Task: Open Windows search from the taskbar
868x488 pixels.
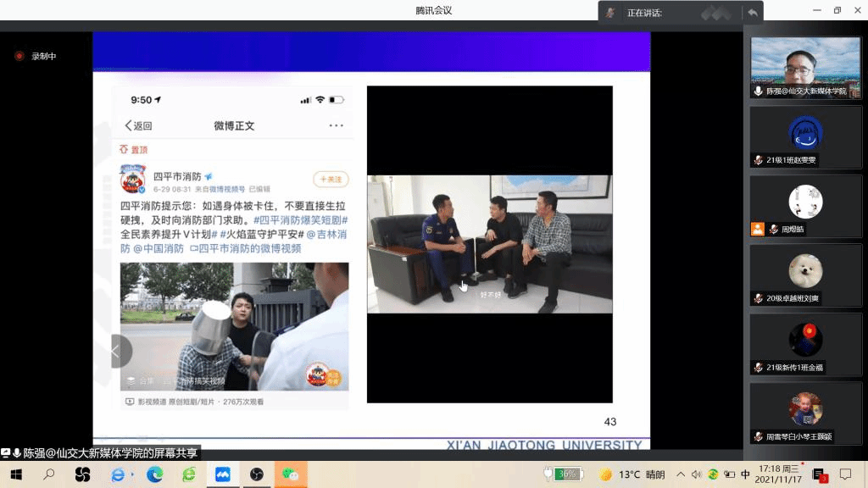Action: [x=47, y=474]
